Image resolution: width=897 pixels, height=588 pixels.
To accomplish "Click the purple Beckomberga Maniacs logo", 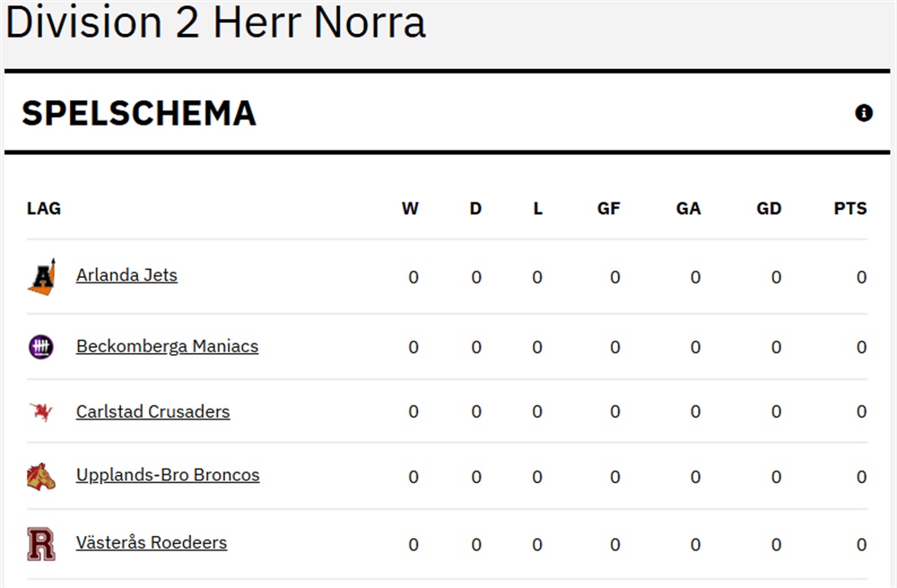I will (41, 347).
